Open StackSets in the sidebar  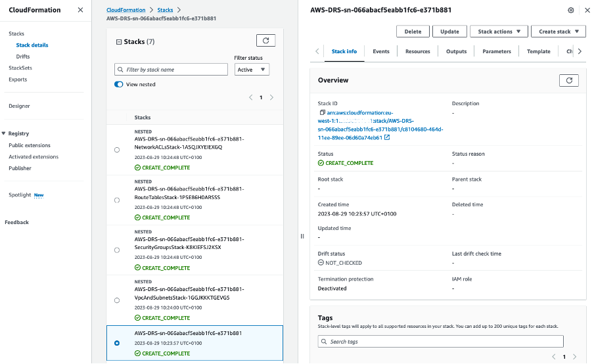pyautogui.click(x=20, y=68)
